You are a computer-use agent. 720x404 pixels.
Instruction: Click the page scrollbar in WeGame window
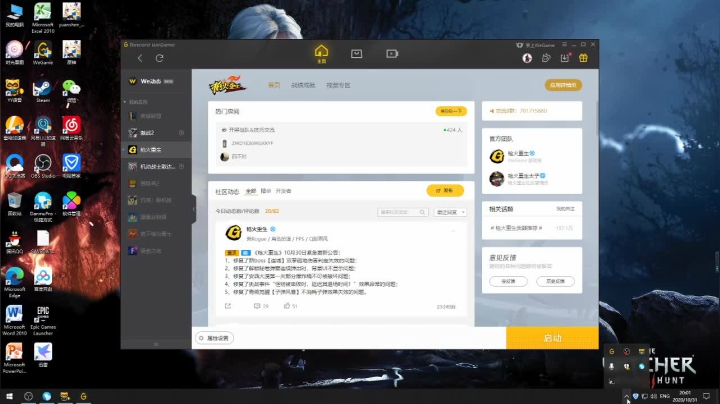(x=597, y=119)
